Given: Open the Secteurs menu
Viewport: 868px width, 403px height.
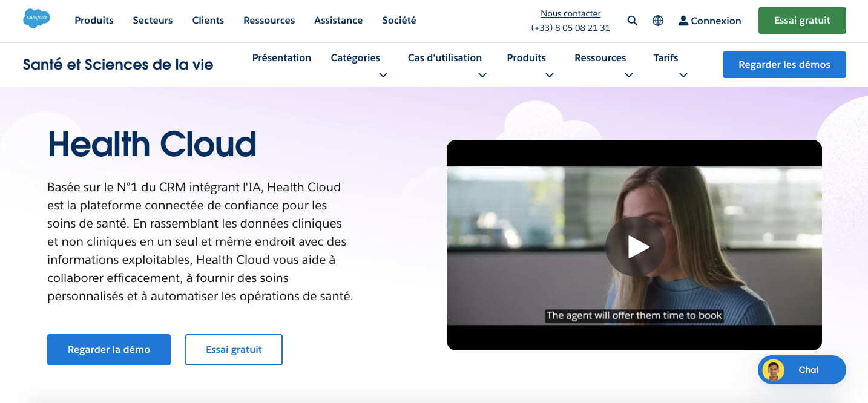Looking at the screenshot, I should [153, 20].
